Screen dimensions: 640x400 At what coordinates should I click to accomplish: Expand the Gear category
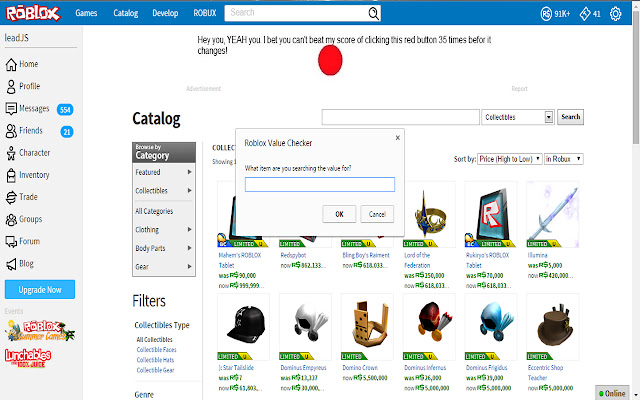click(x=164, y=267)
